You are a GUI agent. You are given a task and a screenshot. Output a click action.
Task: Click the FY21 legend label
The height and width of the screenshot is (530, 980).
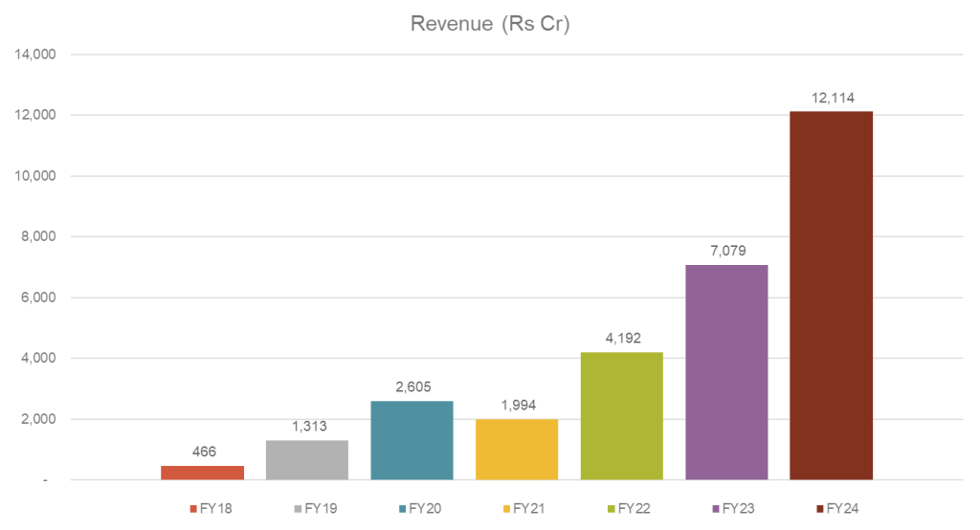pos(529,508)
